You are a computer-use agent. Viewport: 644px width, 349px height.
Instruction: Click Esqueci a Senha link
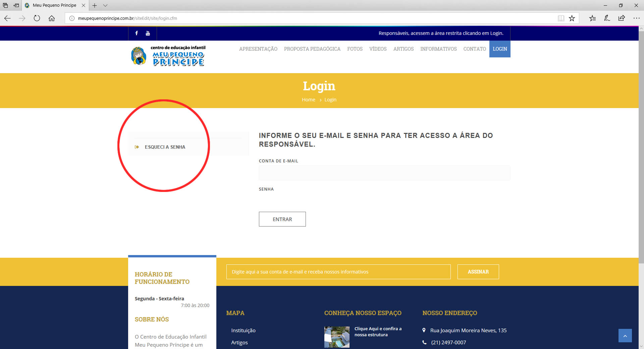click(165, 147)
